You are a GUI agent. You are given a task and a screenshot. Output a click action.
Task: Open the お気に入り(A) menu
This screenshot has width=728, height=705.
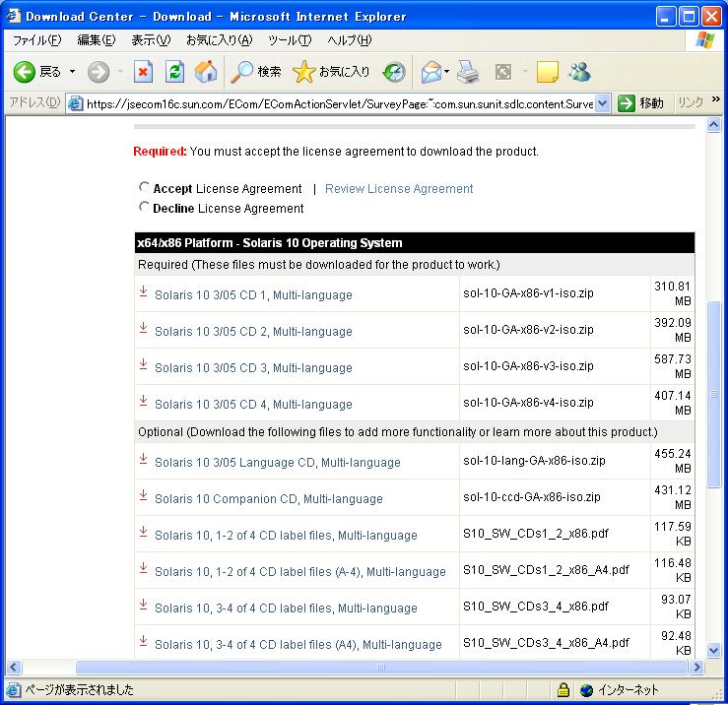click(x=219, y=40)
